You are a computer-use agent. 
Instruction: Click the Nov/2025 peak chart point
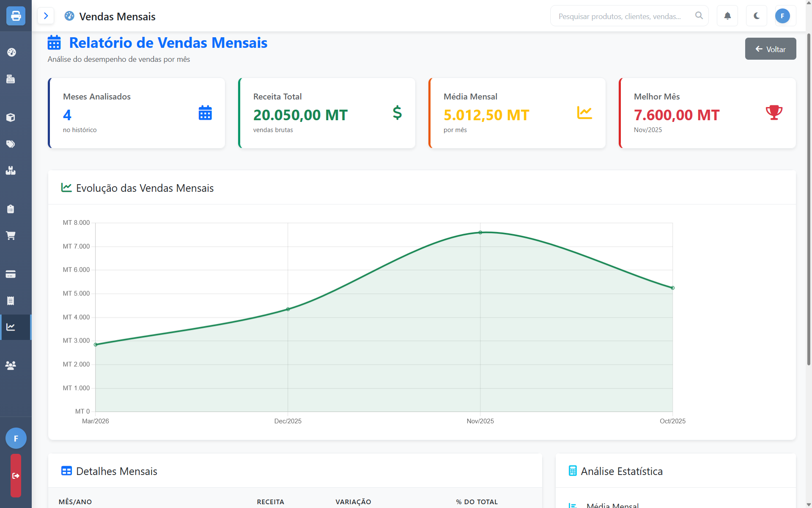click(480, 232)
